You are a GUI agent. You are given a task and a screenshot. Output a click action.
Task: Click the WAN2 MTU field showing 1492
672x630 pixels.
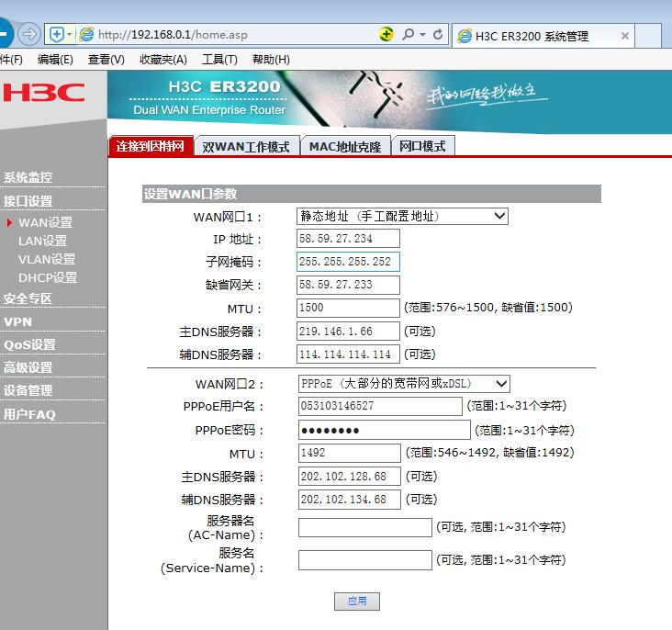tap(349, 453)
